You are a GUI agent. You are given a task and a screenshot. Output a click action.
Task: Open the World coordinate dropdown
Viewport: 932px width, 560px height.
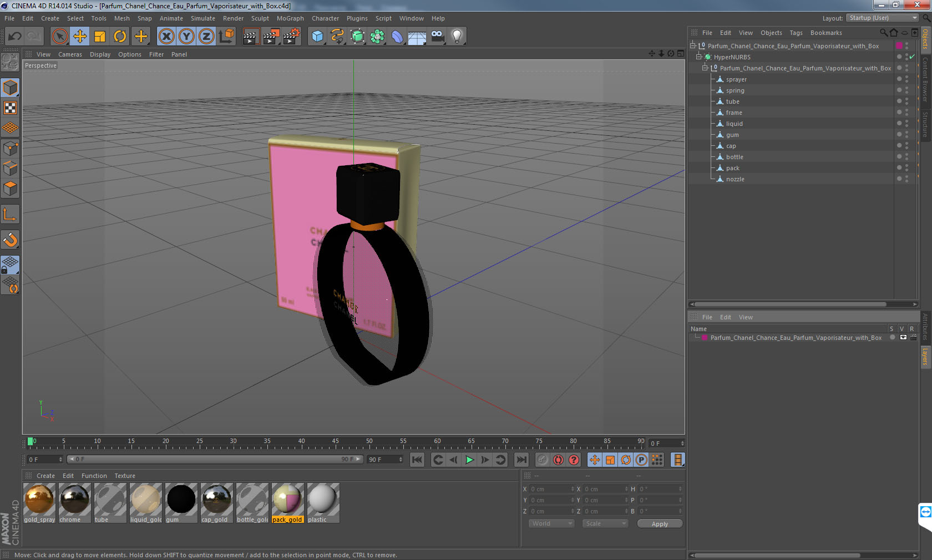click(551, 523)
